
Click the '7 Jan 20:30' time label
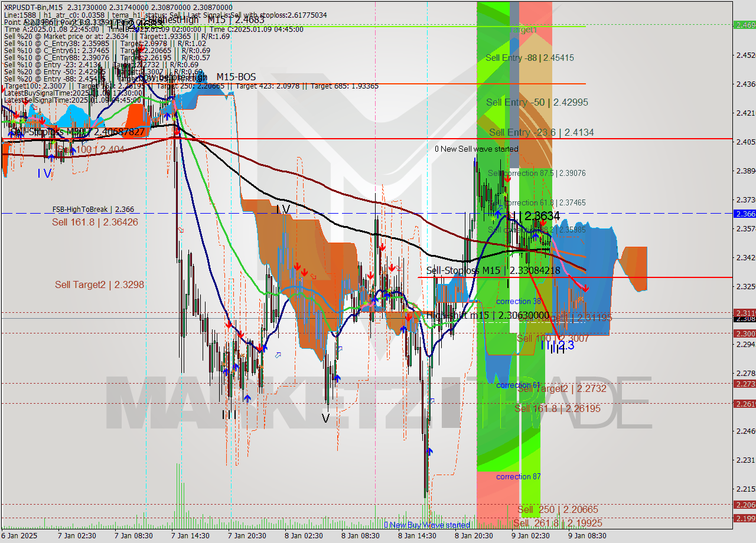pyautogui.click(x=247, y=536)
